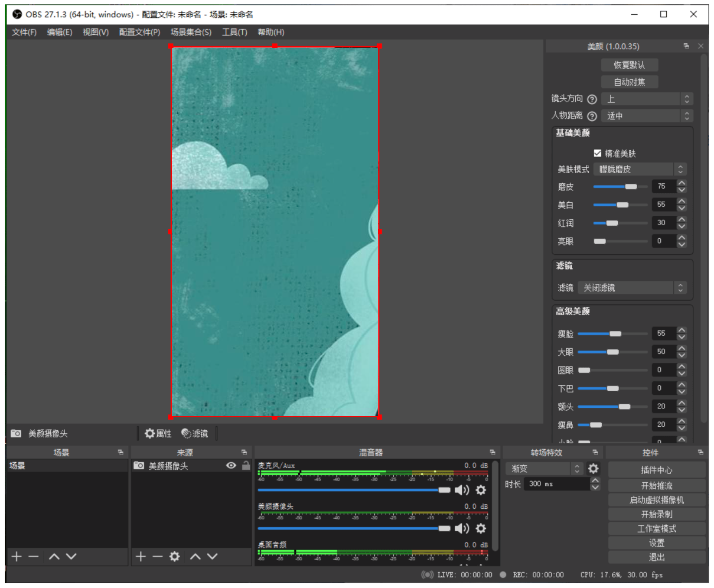This screenshot has height=588, width=714.
Task: Click the 美颜 panel vertical scrollbar
Action: 704,239
